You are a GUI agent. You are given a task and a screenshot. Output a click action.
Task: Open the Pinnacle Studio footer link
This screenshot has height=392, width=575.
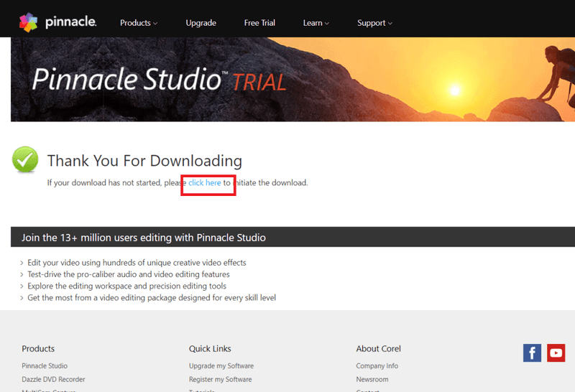click(x=45, y=365)
